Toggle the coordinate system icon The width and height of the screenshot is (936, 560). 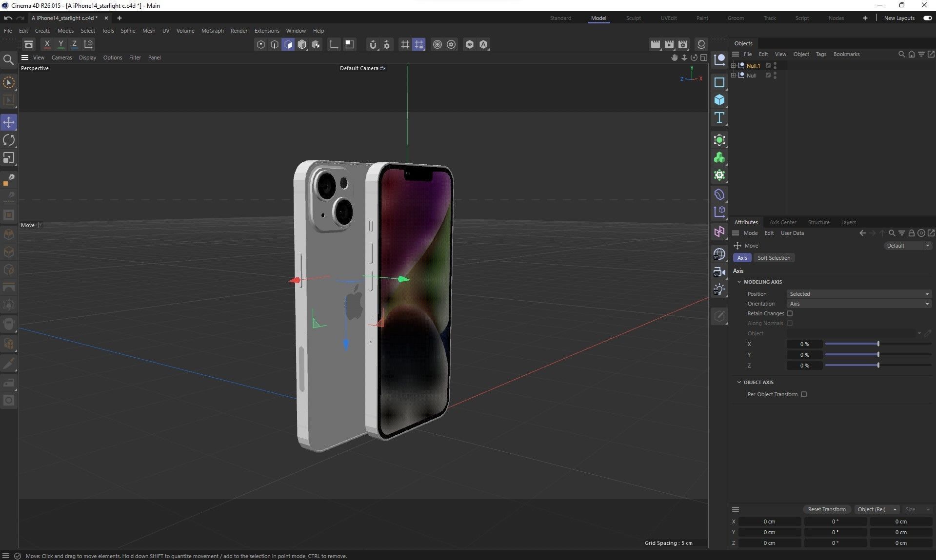point(88,44)
